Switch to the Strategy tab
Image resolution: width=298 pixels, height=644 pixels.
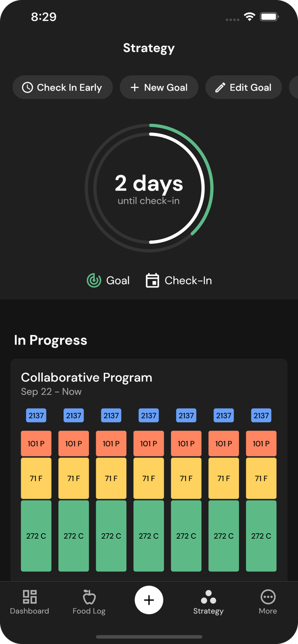(x=208, y=602)
